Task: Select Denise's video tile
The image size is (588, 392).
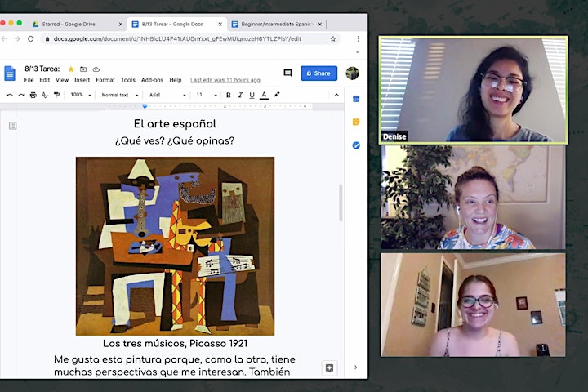Action: tap(473, 90)
